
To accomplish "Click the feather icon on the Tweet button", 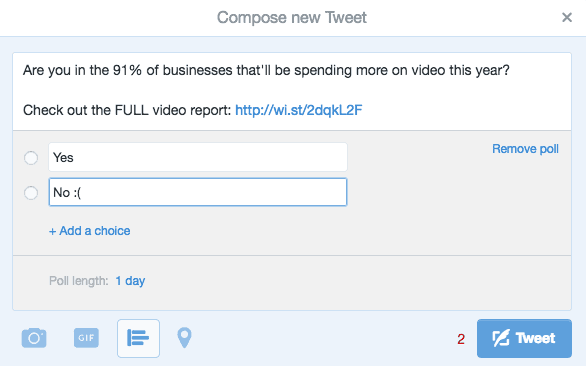I will tap(501, 338).
